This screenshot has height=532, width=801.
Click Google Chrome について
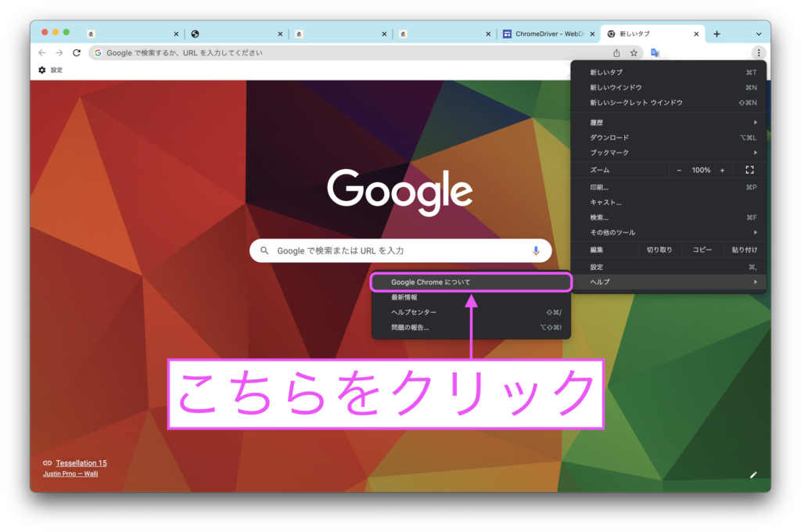[x=471, y=282]
